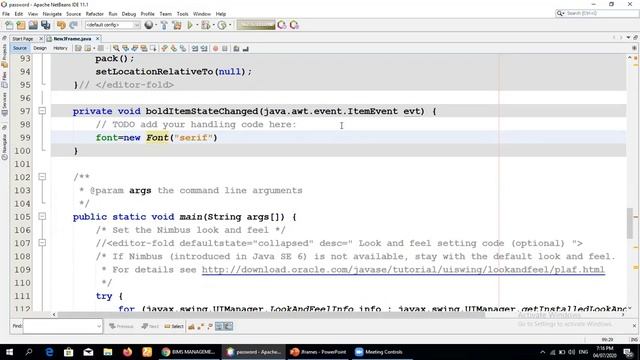This screenshot has width=640, height=360.
Task: Collapse editor-fold at line 107
Action: (x=42, y=243)
